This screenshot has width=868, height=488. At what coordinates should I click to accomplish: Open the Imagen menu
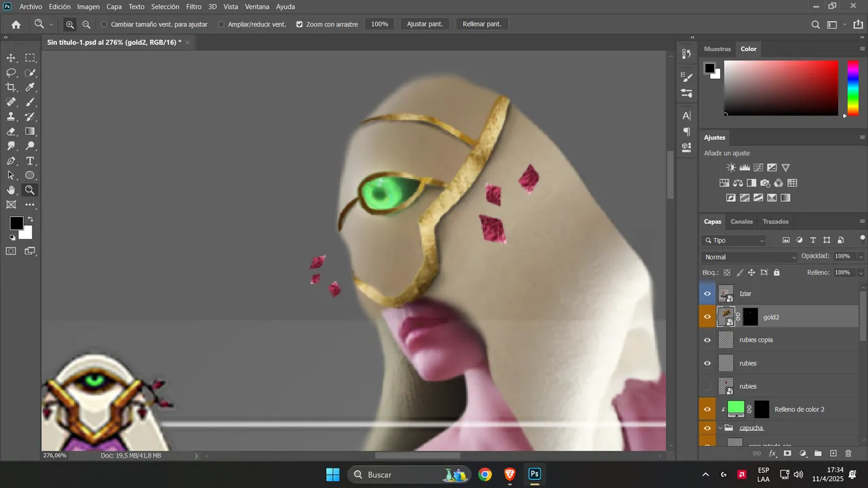click(88, 7)
